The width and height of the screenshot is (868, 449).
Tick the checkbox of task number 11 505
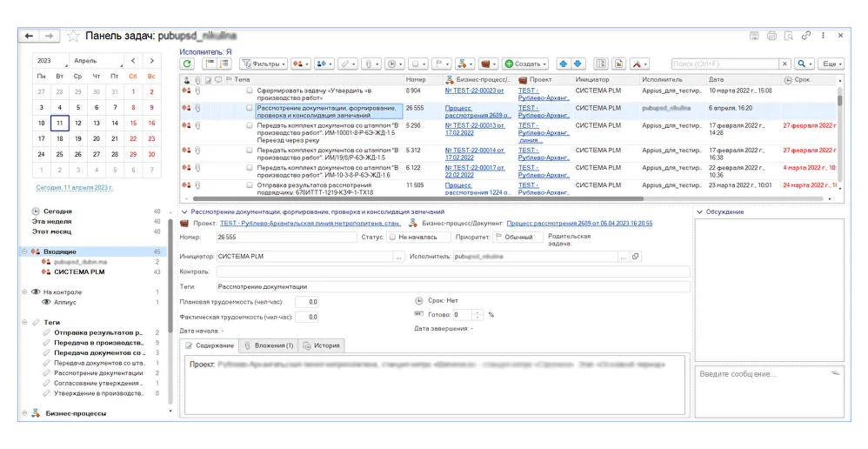point(250,185)
